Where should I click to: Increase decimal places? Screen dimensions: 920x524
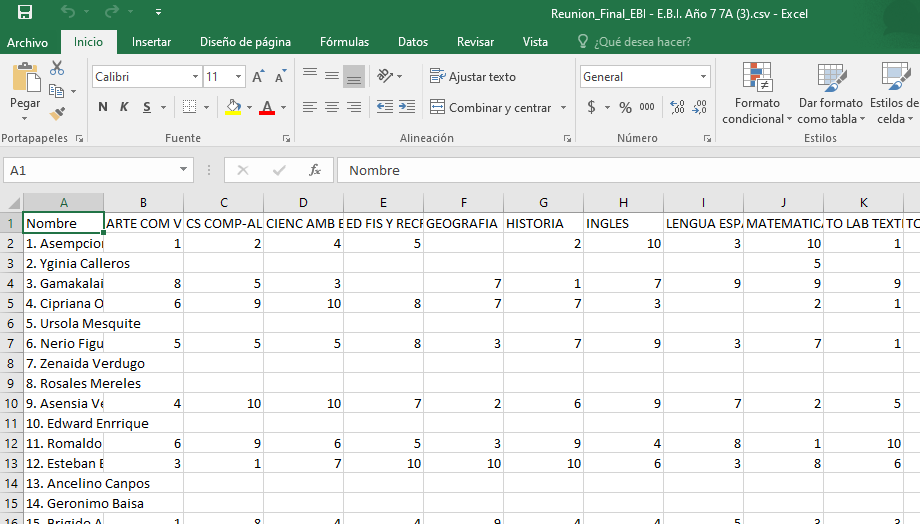coord(677,107)
